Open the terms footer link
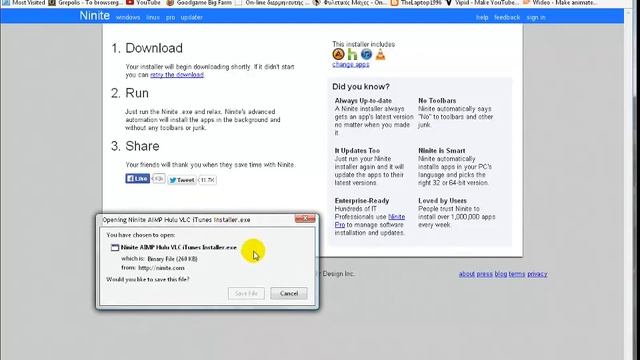Image resolution: width=640 pixels, height=360 pixels. click(x=517, y=274)
